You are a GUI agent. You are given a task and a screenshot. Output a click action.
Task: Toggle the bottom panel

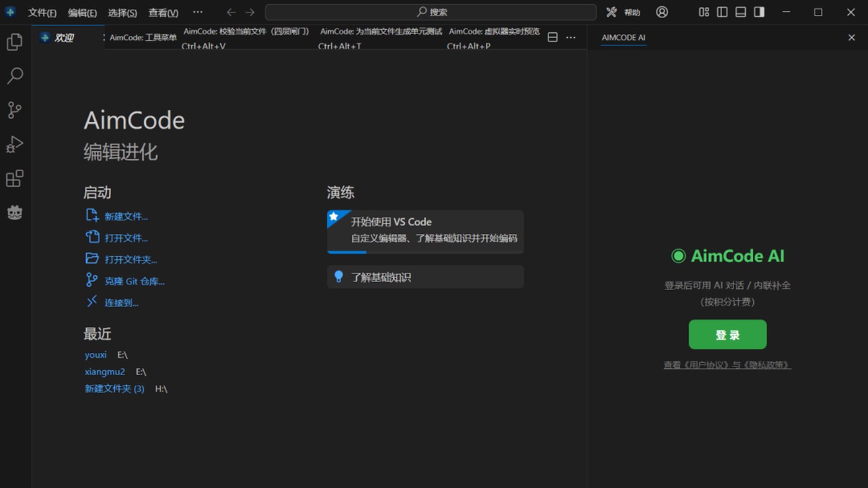click(x=740, y=12)
